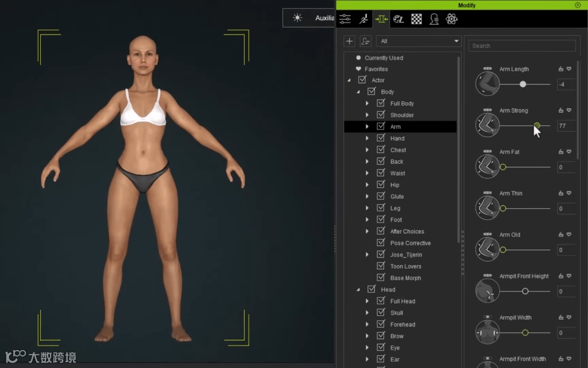This screenshot has width=588, height=368.
Task: Collapse the Actor tree node
Action: point(349,80)
